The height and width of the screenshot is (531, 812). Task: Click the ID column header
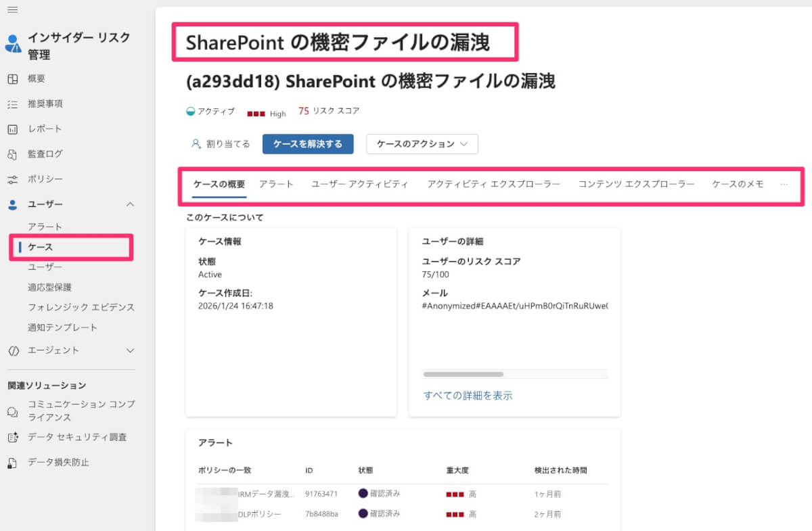[309, 470]
